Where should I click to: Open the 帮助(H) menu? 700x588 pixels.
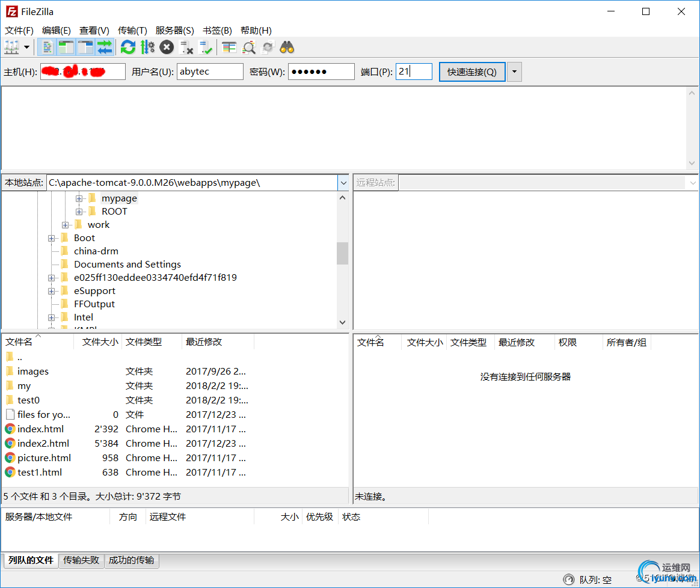[256, 30]
